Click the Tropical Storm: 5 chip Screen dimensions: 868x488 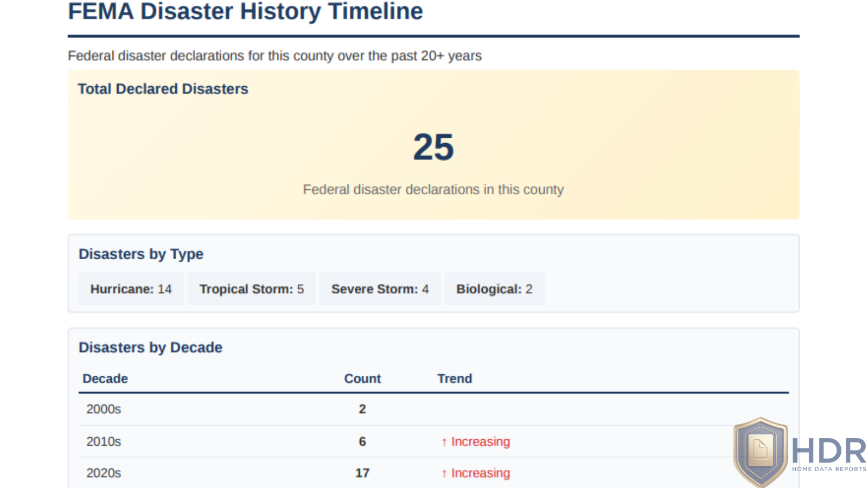click(252, 289)
